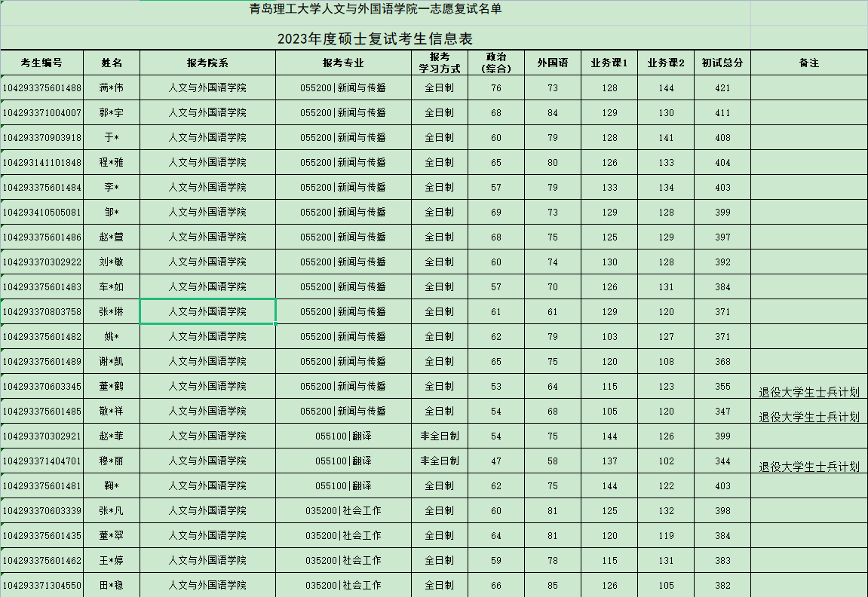This screenshot has height=597, width=868.
Task: Select name cell 董*翠
Action: pyautogui.click(x=112, y=536)
